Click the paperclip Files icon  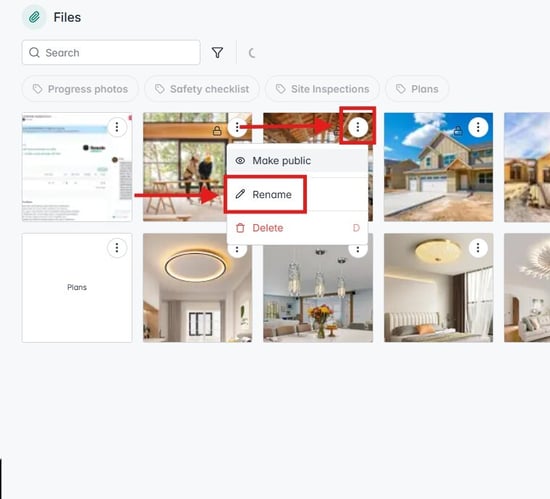pyautogui.click(x=34, y=17)
